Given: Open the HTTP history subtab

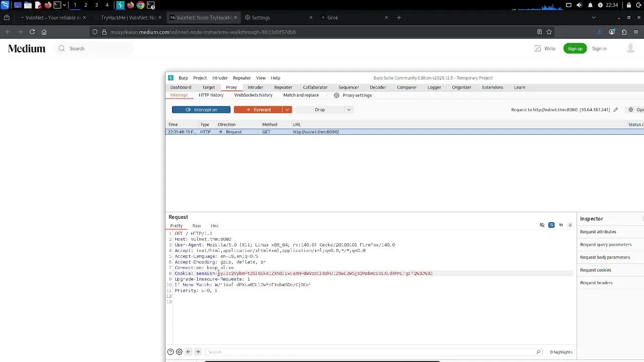Looking at the screenshot, I should (211, 95).
